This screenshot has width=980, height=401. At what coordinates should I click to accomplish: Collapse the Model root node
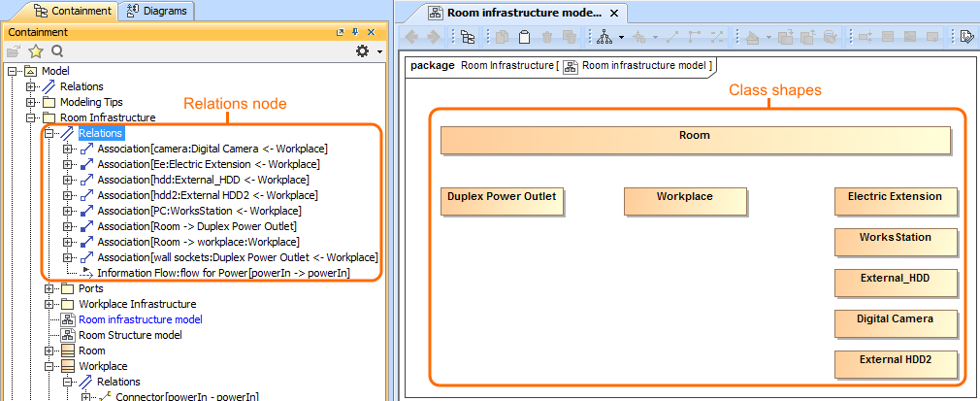(13, 72)
